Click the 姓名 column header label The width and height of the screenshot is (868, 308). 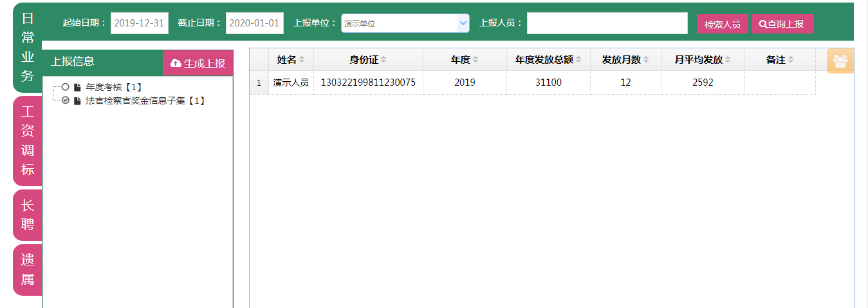click(286, 60)
